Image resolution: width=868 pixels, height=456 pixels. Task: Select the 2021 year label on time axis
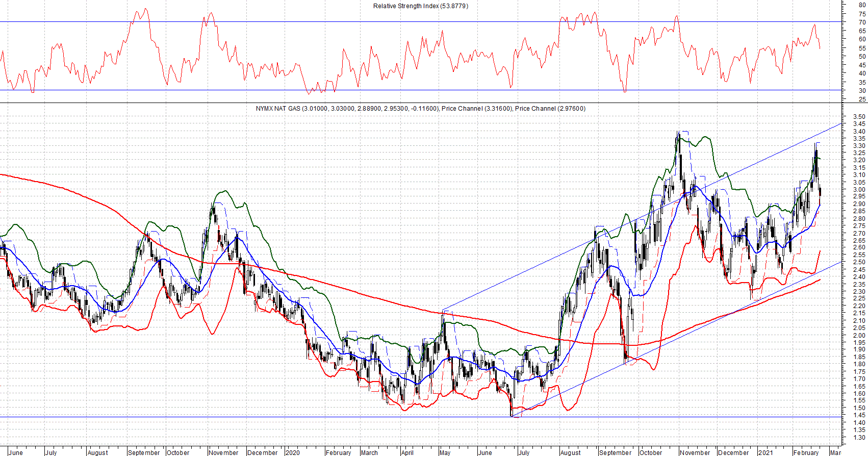point(765,452)
